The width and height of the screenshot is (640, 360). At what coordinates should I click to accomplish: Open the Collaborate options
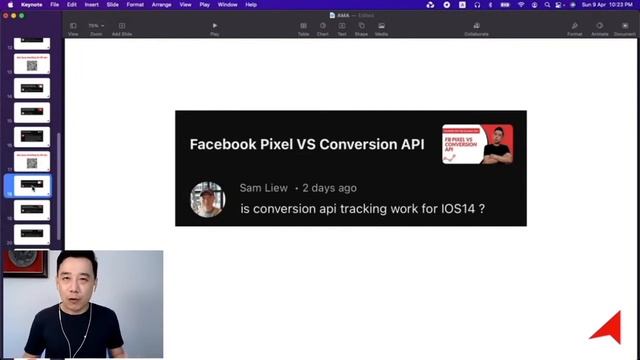click(476, 29)
